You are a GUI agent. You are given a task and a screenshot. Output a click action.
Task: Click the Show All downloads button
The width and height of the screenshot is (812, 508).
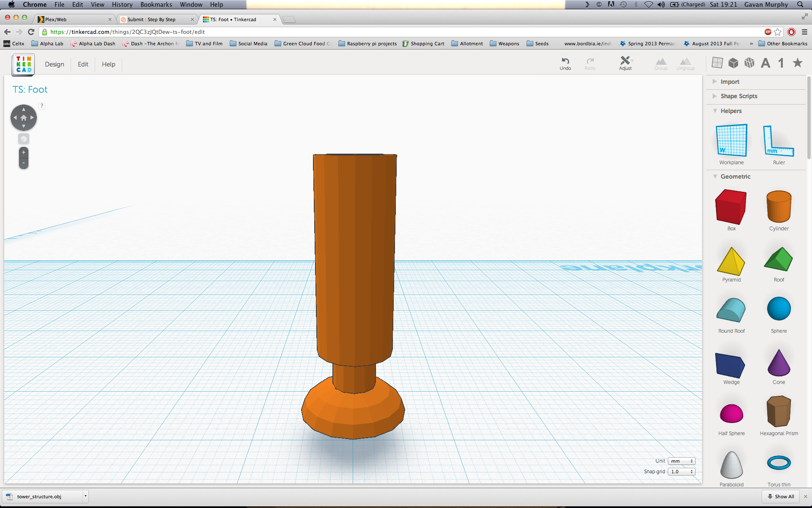781,497
